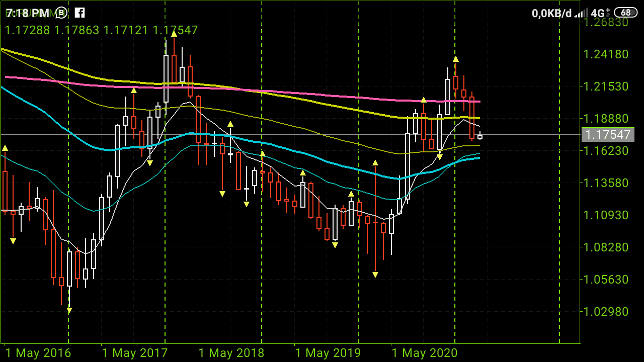Tap the 1 May 2020 date label
Viewport: 644px width, 362px height.
pos(425,353)
